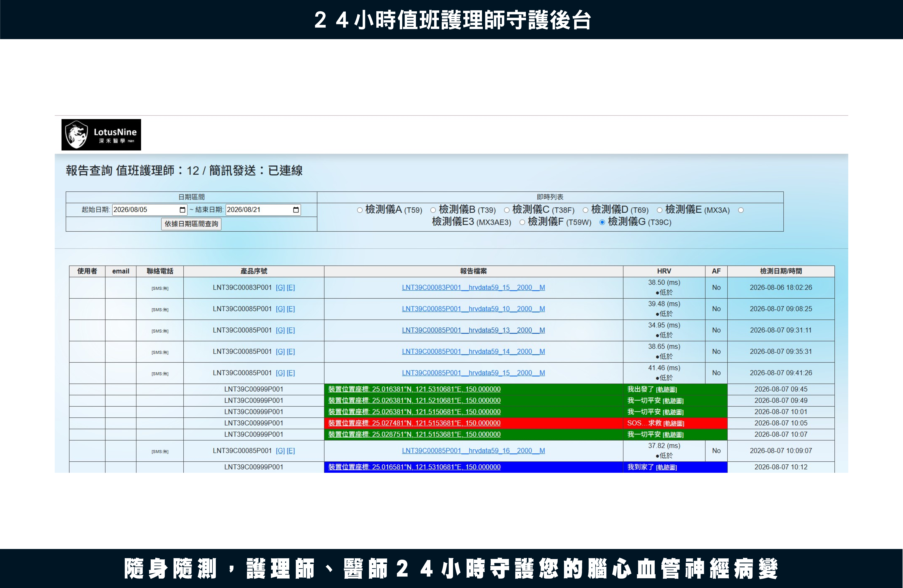The image size is (903, 588).
Task: Select radio 檢測儀D (T69)
Action: [x=585, y=210]
